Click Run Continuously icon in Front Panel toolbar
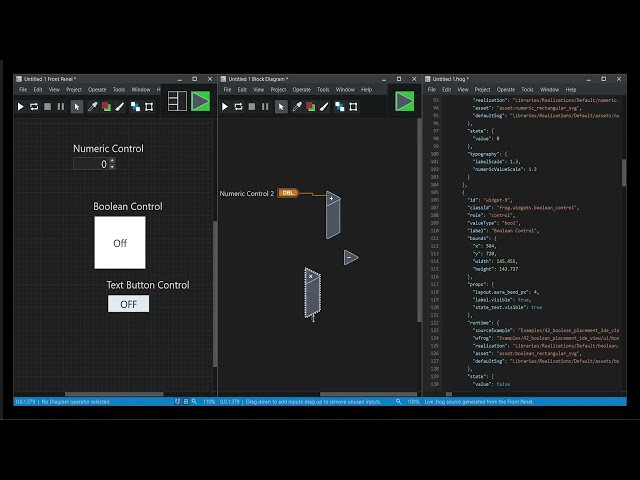 [34, 107]
